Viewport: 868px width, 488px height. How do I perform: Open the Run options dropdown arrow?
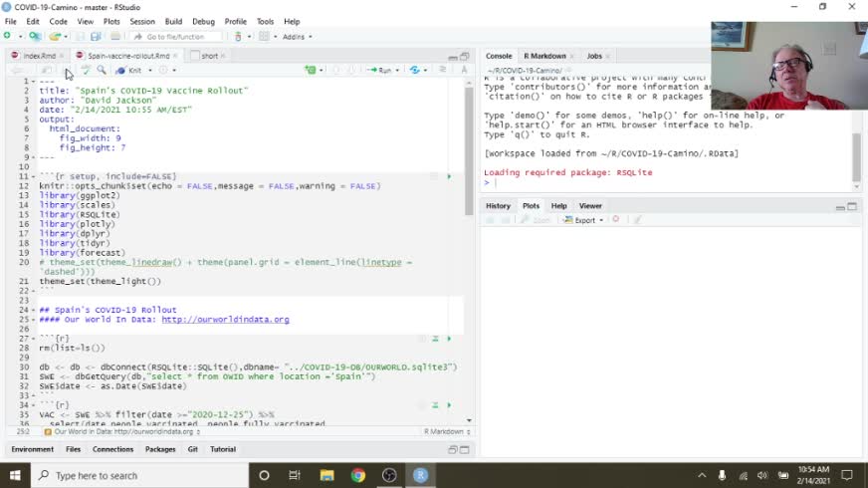click(x=397, y=71)
